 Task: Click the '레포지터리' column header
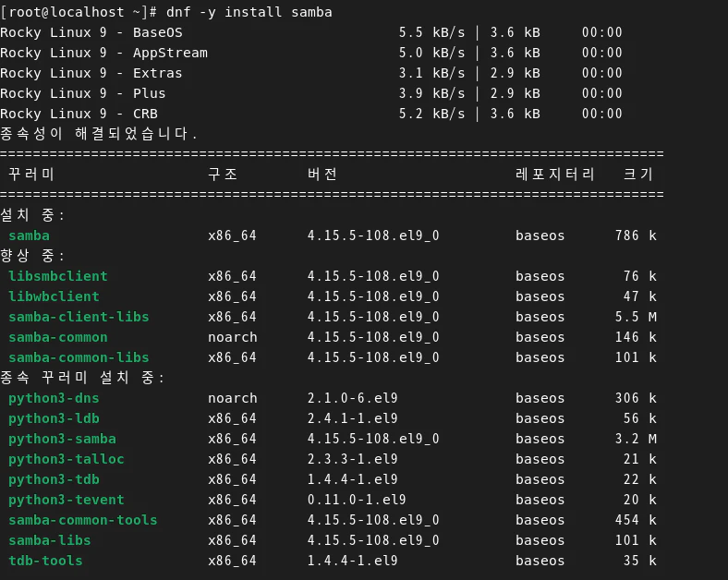(x=555, y=175)
